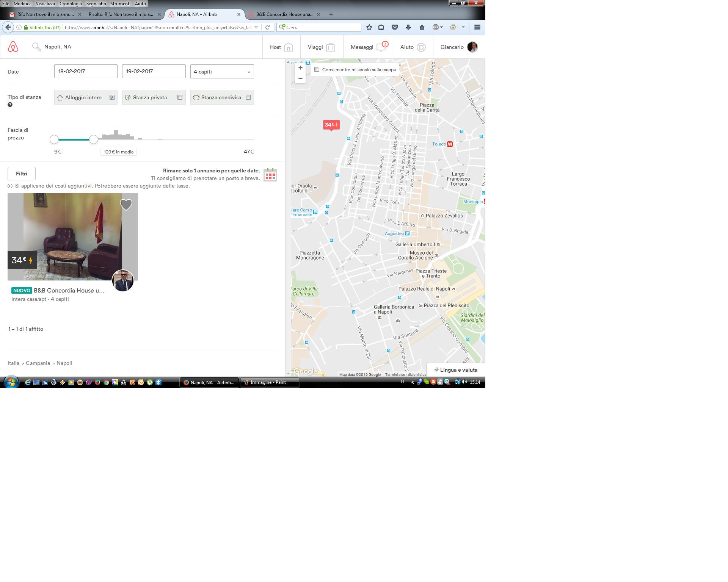Viewport: 728px width, 582px height.
Task: Check Stanza privata checkbox
Action: coord(180,97)
